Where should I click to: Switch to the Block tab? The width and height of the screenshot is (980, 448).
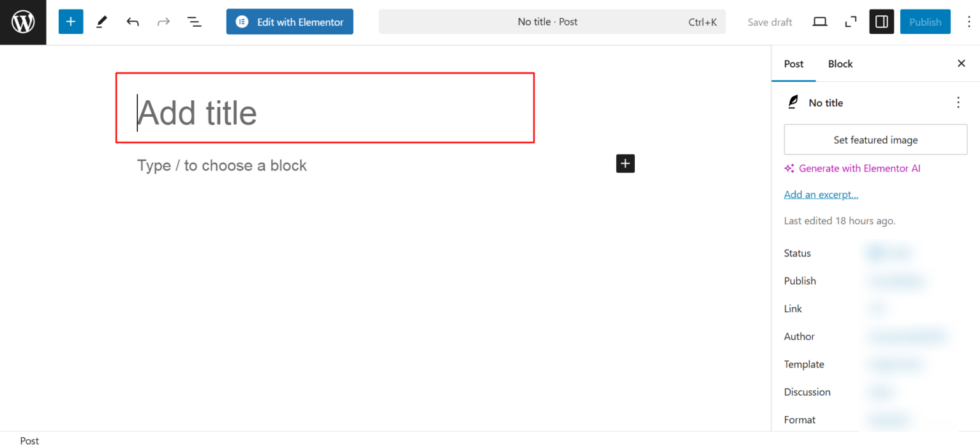(x=840, y=64)
